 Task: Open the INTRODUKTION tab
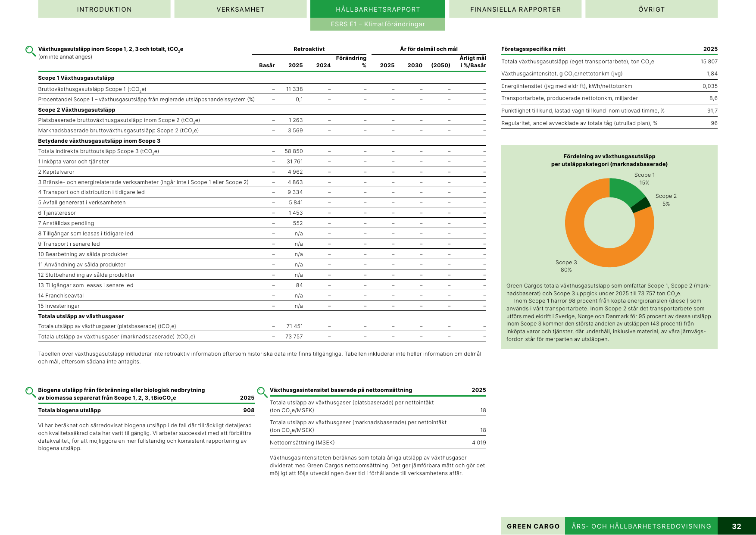coord(104,9)
